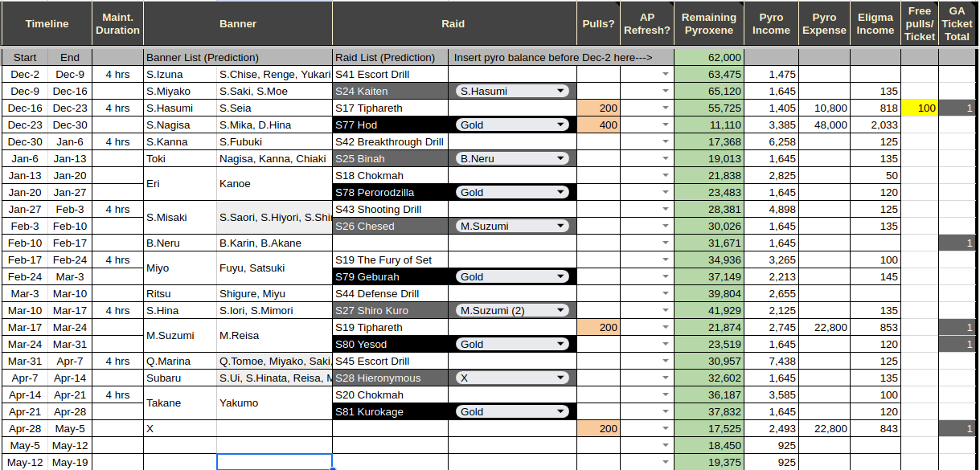This screenshot has height=470, width=980.
Task: Click Remaining Pyroxene cell showing 11,110
Action: pyautogui.click(x=710, y=125)
